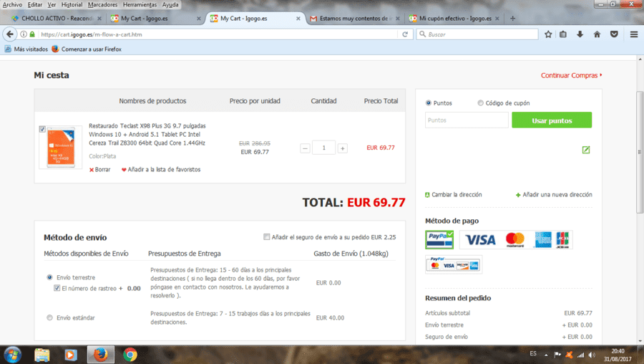
Task: Open volume control in system tray
Action: pos(592,355)
